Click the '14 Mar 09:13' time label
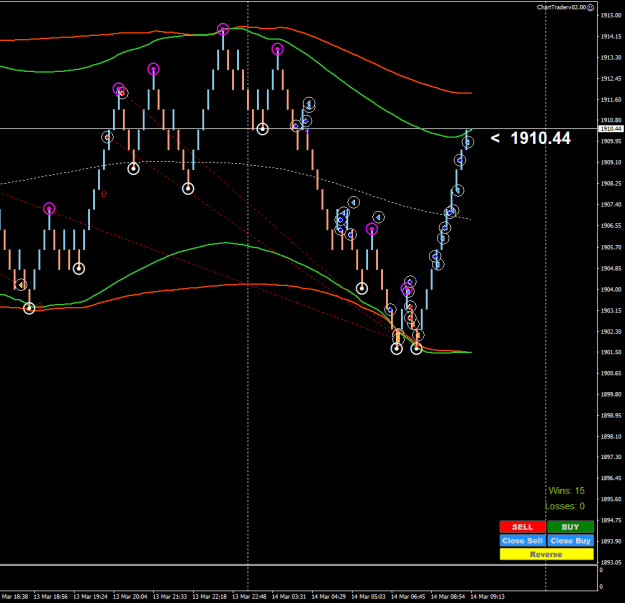This screenshot has width=625, height=603. tap(488, 597)
